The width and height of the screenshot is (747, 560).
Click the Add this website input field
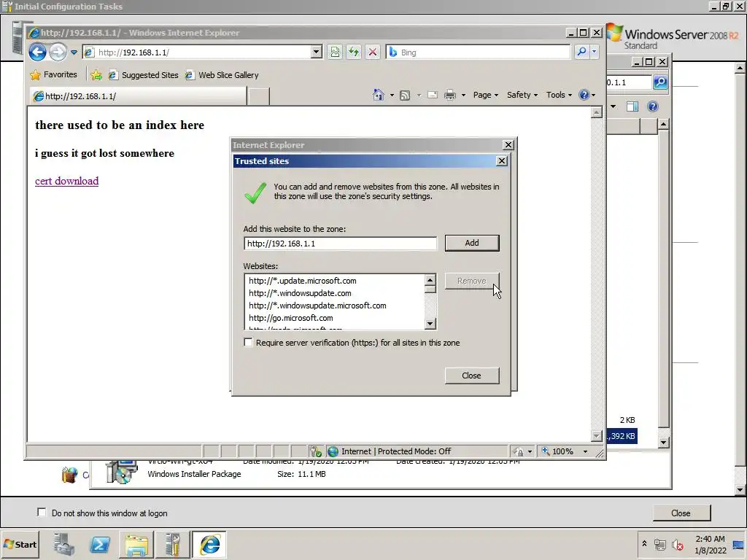[x=340, y=244]
